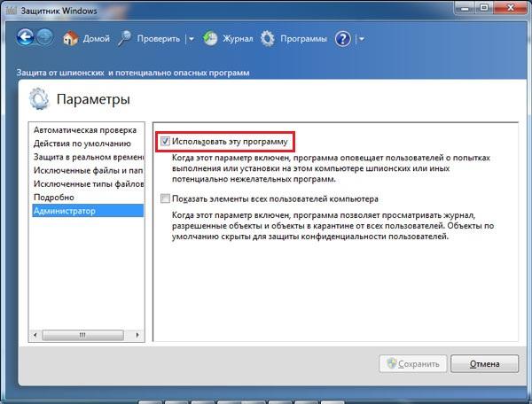This screenshot has width=532, height=404.
Task: Click the Параметры gear icon
Action: point(39,99)
